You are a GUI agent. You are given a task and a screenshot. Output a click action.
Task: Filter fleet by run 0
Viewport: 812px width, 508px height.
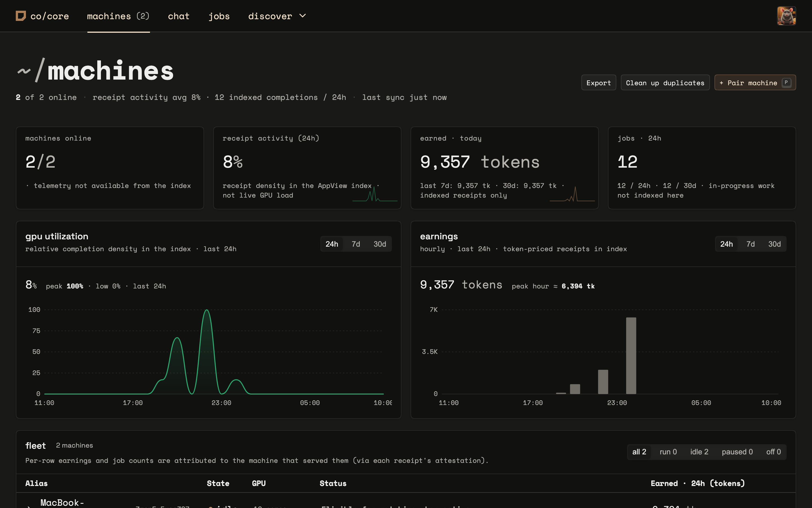click(x=668, y=452)
